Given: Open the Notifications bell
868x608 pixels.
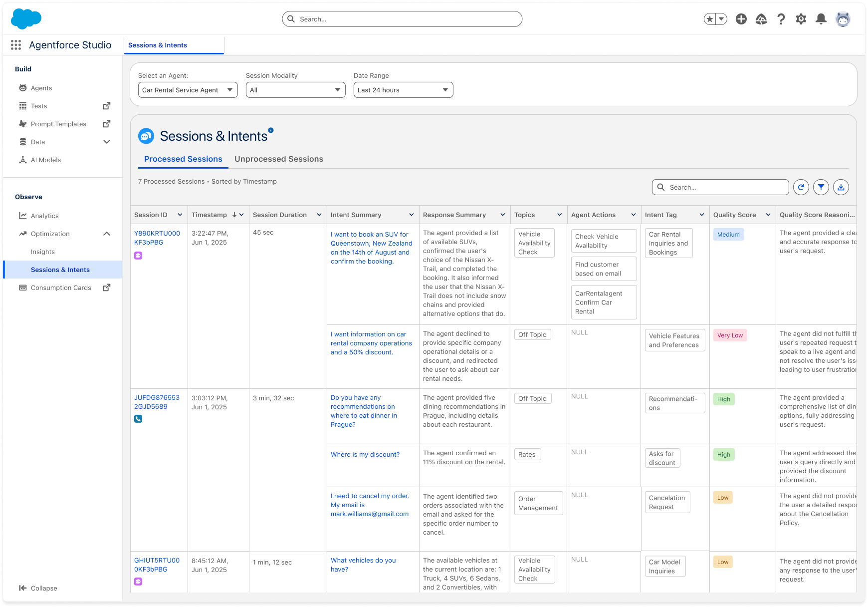Looking at the screenshot, I should pos(821,19).
